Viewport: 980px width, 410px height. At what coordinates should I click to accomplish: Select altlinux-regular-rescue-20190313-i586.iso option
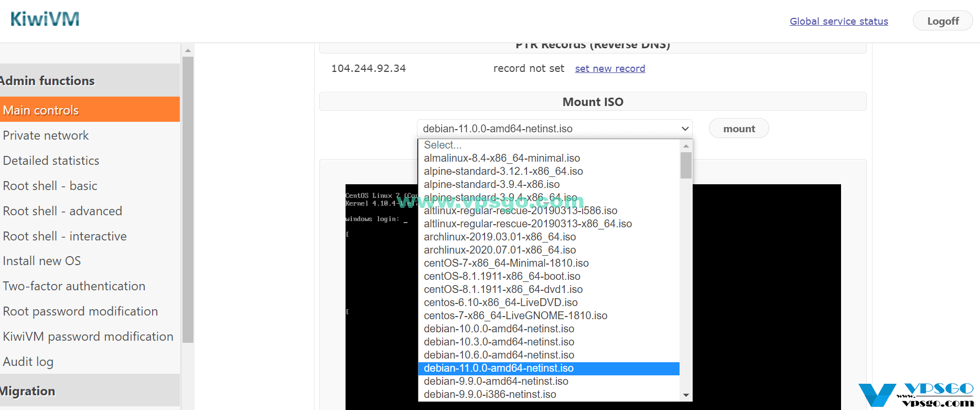click(x=549, y=211)
